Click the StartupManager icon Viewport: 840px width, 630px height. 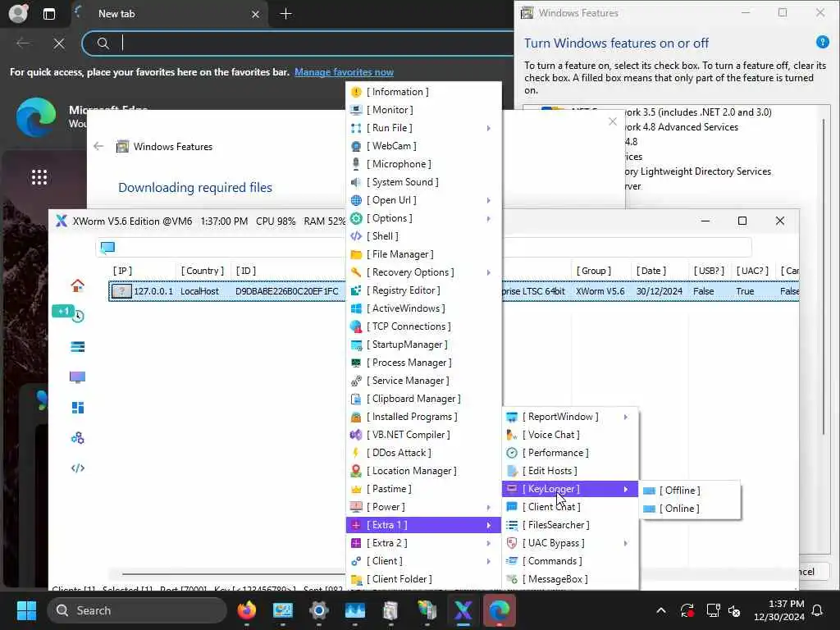(356, 345)
